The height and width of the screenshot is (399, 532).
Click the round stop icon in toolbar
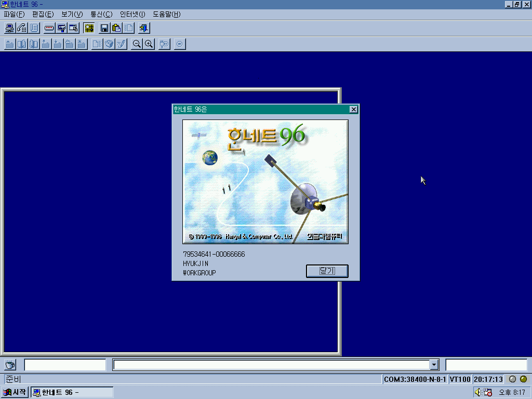point(180,44)
